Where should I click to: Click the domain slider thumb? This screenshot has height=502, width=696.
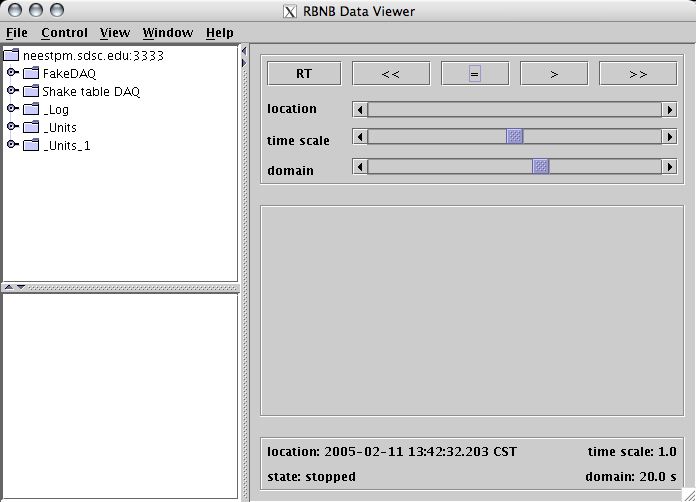point(541,166)
